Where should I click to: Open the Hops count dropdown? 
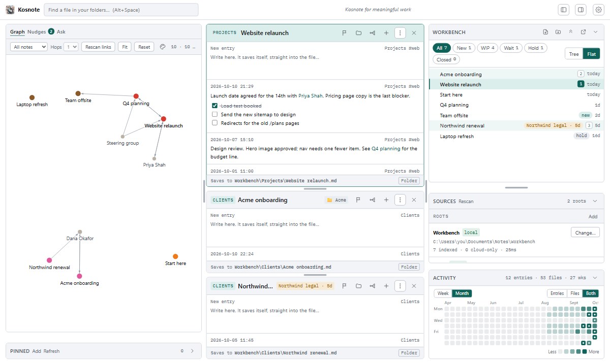click(71, 47)
